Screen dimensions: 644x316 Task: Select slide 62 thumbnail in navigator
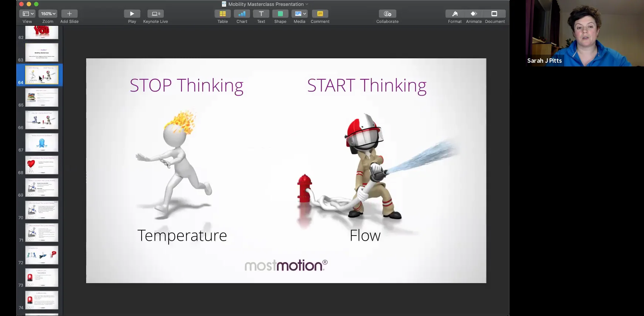(x=42, y=32)
